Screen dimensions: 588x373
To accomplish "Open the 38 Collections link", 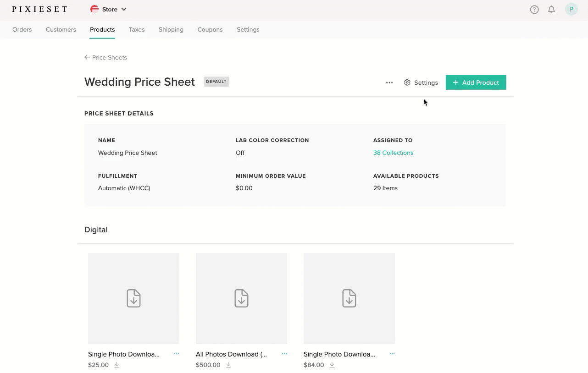I will pos(393,153).
